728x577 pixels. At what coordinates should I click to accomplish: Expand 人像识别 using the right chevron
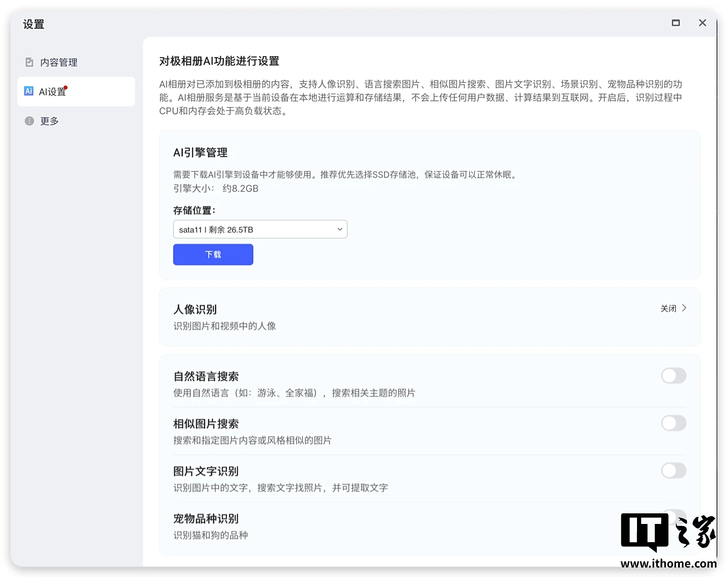coord(684,308)
